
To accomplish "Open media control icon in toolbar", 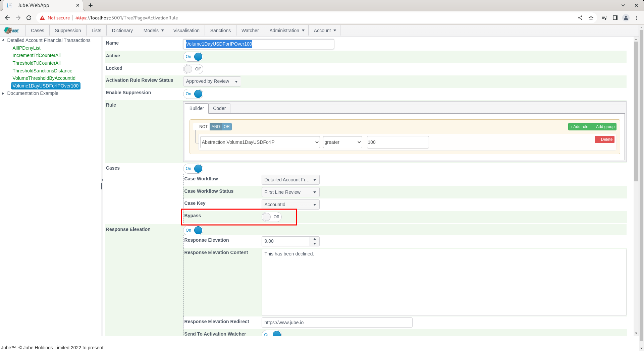I will (604, 18).
